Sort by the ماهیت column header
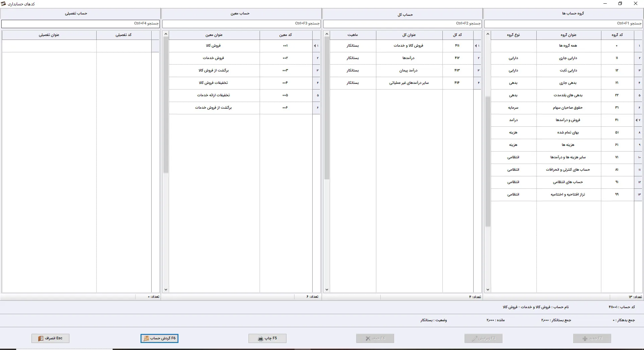The image size is (644, 350). pos(353,35)
